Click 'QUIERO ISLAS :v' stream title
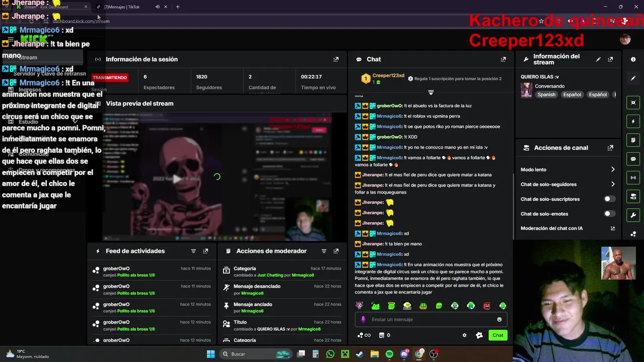Viewport: 644px width, 362px height. coord(540,77)
